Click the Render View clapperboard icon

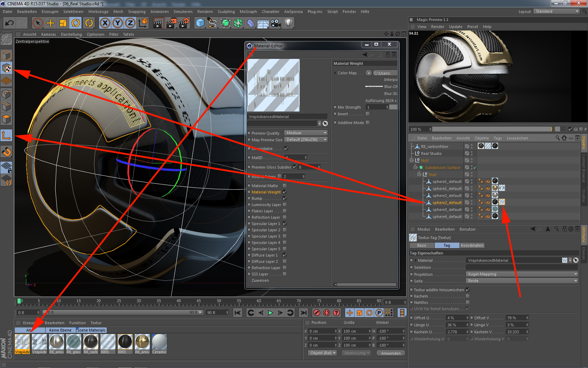click(158, 23)
